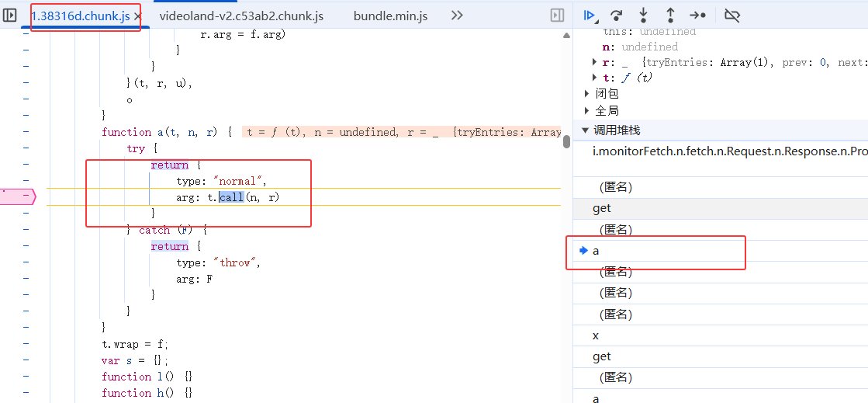
Task: Click the function l() {} code line
Action: tap(147, 377)
